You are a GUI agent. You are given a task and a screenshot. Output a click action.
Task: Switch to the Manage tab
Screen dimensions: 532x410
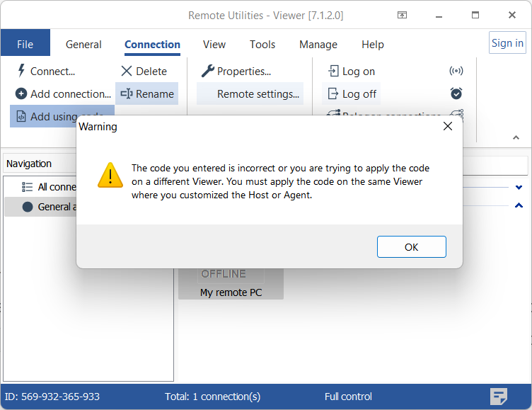(x=318, y=45)
